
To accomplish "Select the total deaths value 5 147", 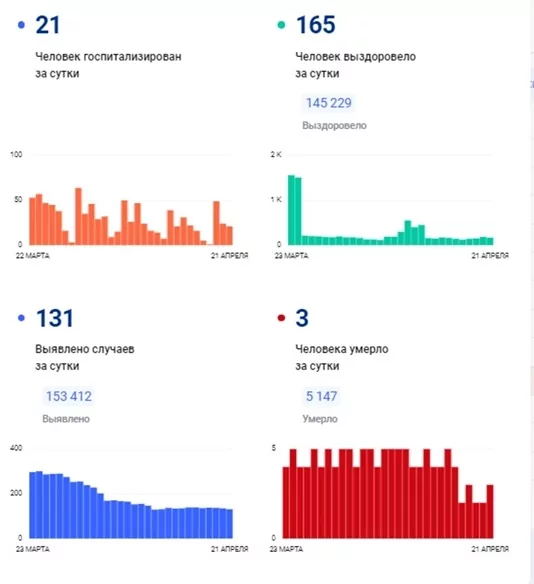I will (321, 396).
